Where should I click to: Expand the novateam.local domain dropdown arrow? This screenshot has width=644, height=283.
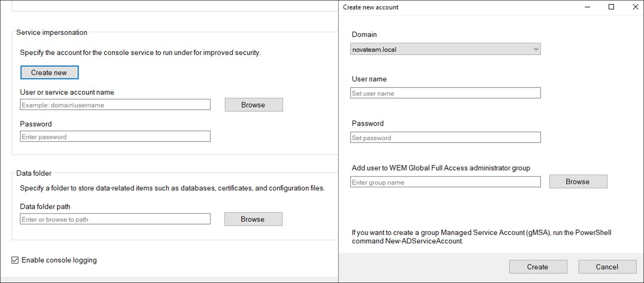pyautogui.click(x=536, y=49)
